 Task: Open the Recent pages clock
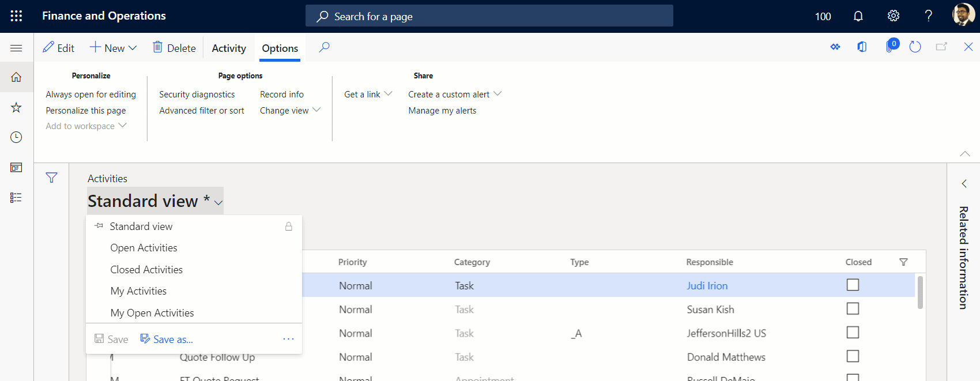tap(16, 137)
